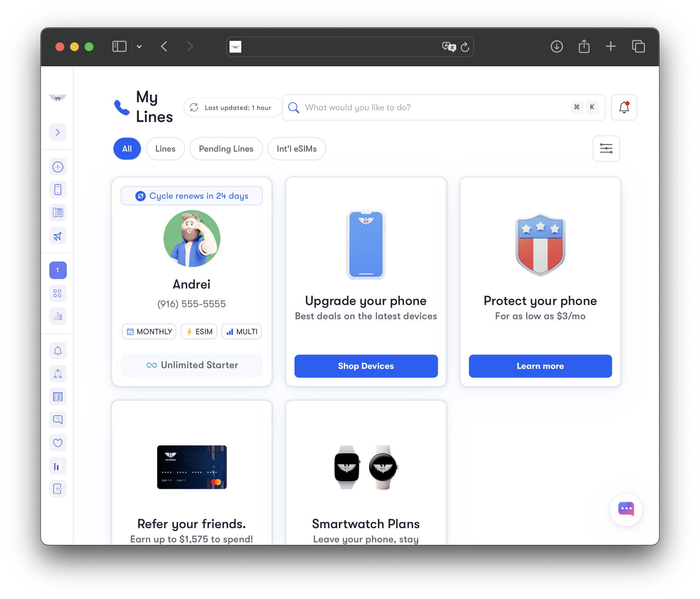
Task: Open Safari sidebar dropdown chevron
Action: [139, 47]
